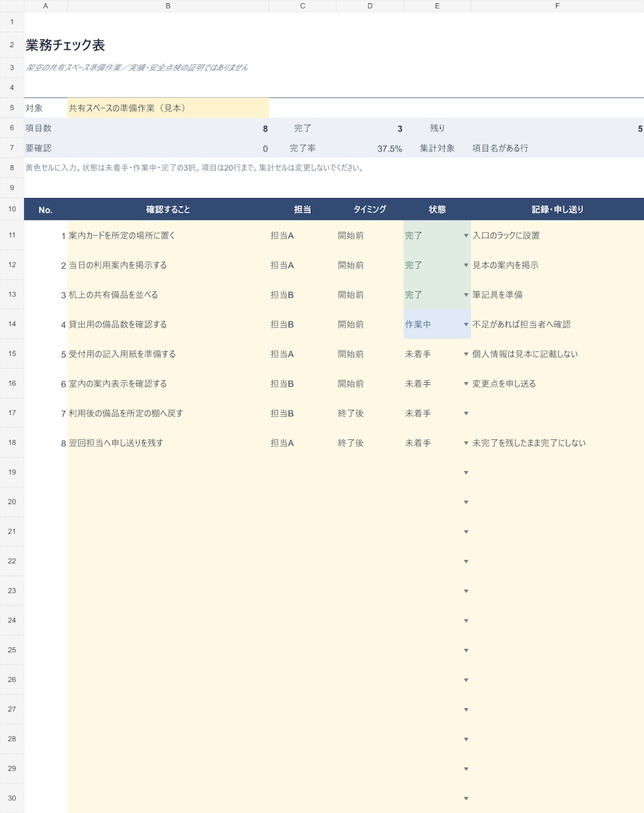Select 机上の共有備品を並べる cell
The width and height of the screenshot is (644, 813).
tap(168, 294)
